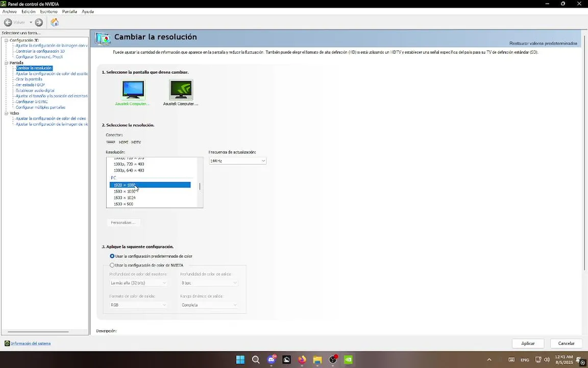Image resolution: width=588 pixels, height=368 pixels.
Task: Open taskbar Search
Action: point(256,360)
